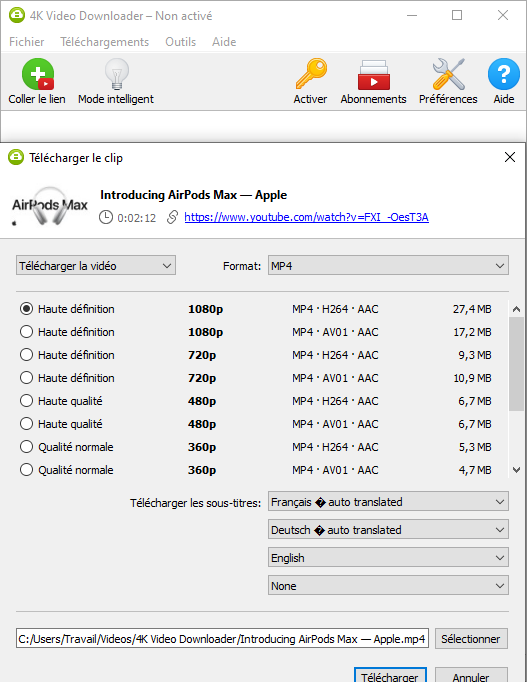
Task: Select 1080p H264 27,4 MB option
Action: tap(27, 309)
